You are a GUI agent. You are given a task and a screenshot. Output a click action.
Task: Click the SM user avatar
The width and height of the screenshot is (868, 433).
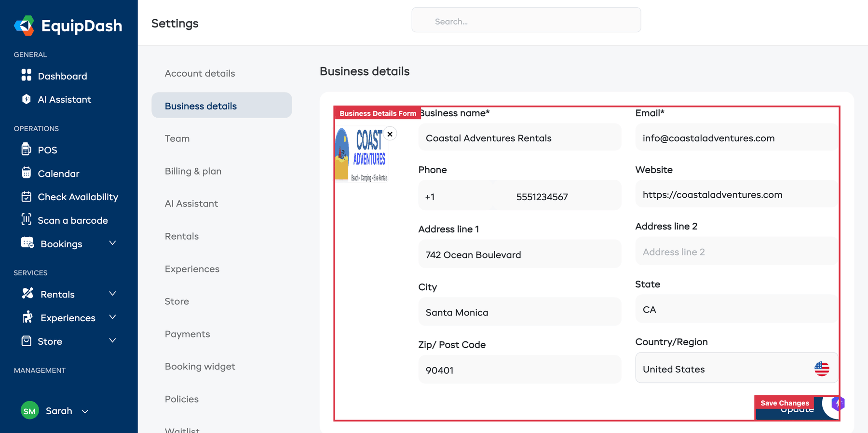30,411
